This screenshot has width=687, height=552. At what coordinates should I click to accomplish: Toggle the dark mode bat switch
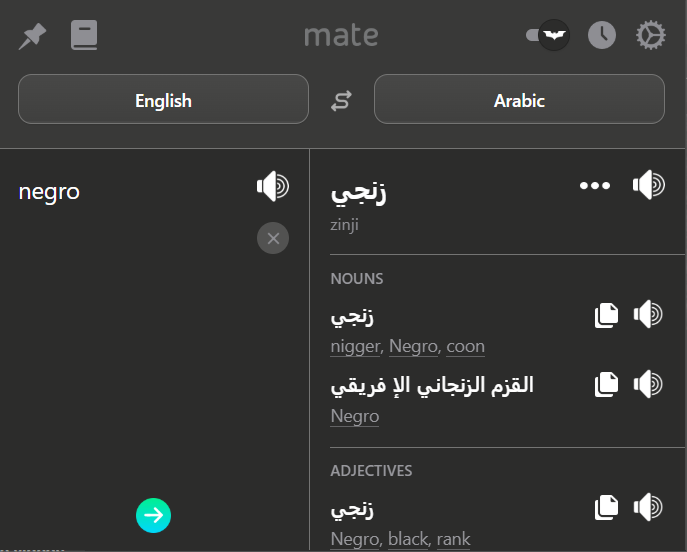point(548,35)
